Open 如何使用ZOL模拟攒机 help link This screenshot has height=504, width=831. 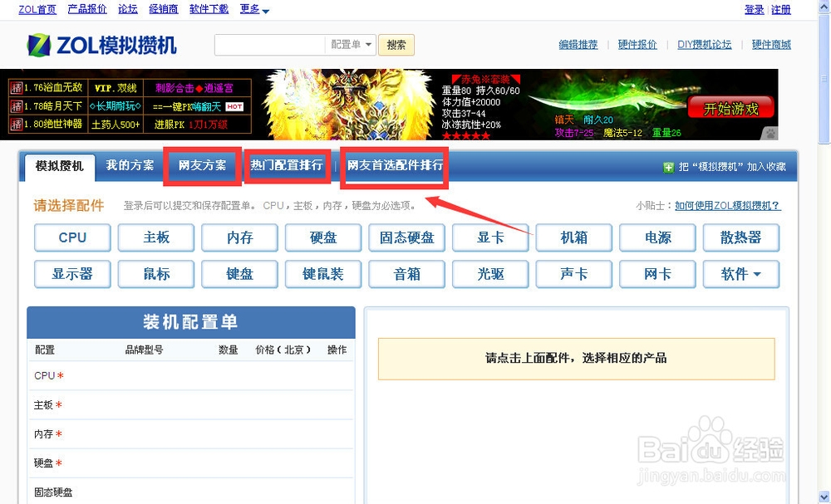(728, 206)
